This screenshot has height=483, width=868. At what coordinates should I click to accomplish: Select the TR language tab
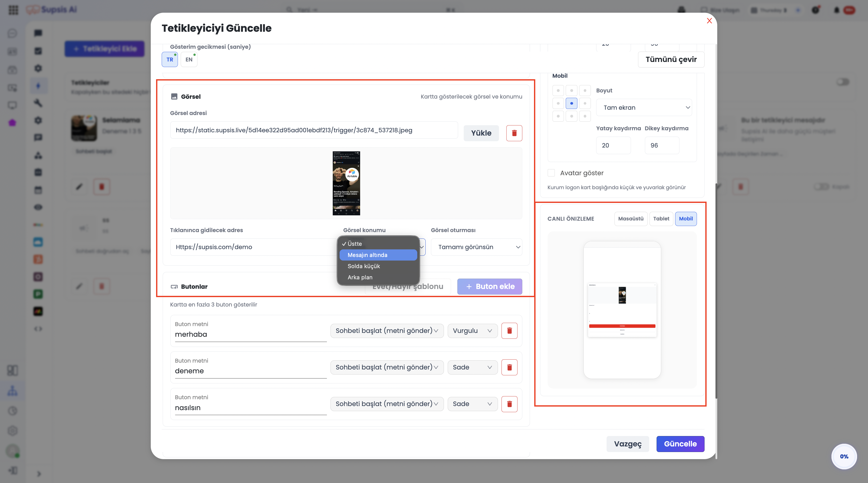pyautogui.click(x=170, y=60)
